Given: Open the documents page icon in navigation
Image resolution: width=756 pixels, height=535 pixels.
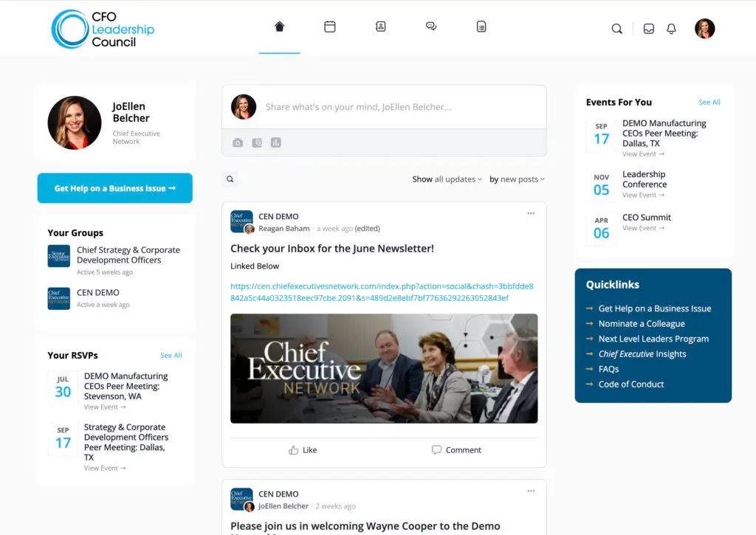Looking at the screenshot, I should [x=481, y=27].
